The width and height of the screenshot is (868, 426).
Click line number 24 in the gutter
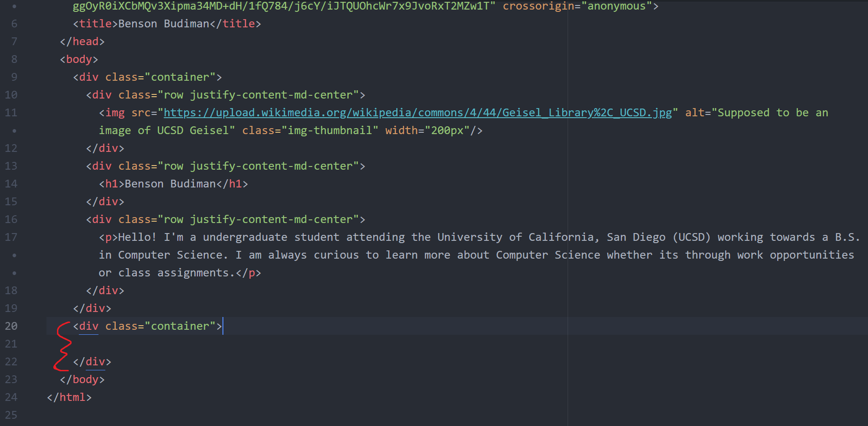tap(11, 397)
